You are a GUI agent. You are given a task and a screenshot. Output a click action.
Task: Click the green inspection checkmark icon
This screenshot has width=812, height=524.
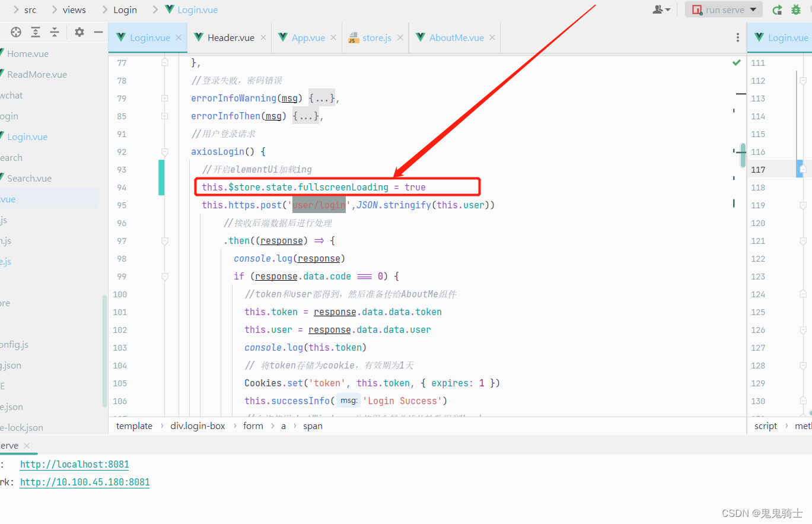pos(736,62)
